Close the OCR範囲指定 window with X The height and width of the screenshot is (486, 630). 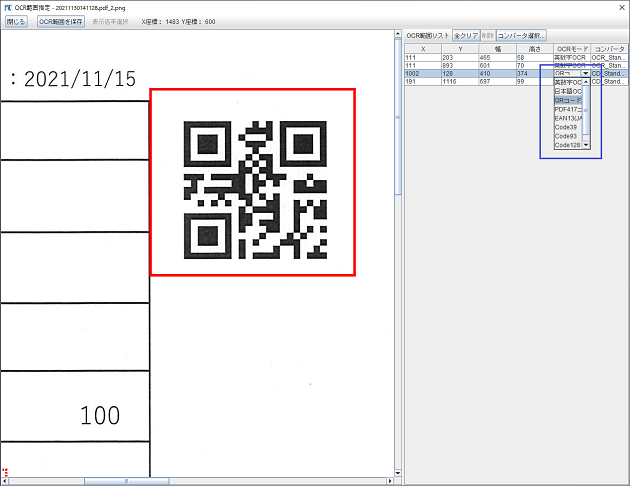click(x=621, y=8)
